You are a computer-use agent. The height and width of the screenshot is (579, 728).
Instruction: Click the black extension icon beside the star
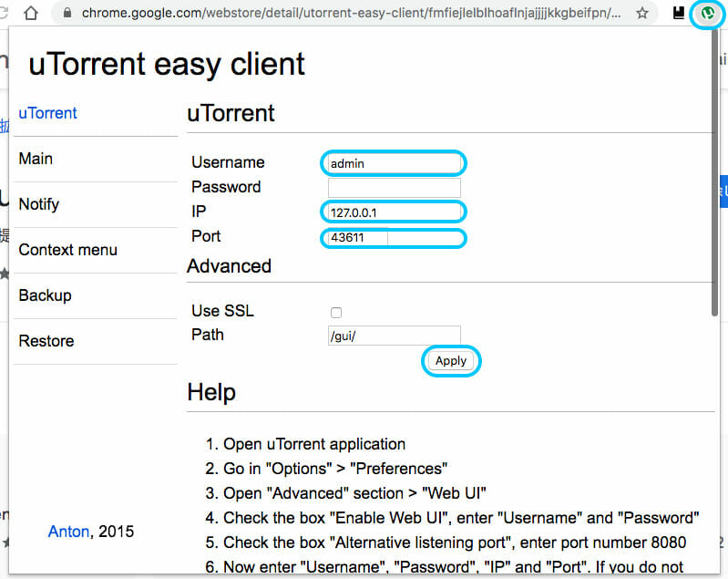pyautogui.click(x=679, y=13)
